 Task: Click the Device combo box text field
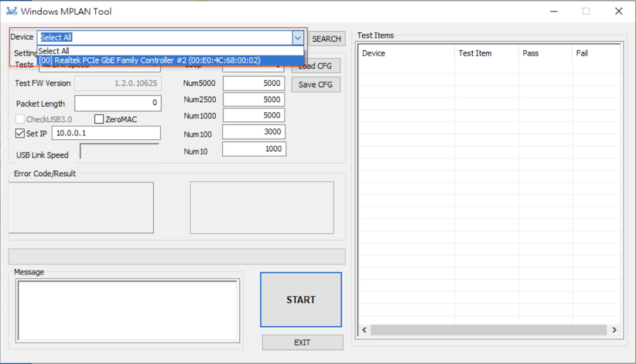[165, 38]
